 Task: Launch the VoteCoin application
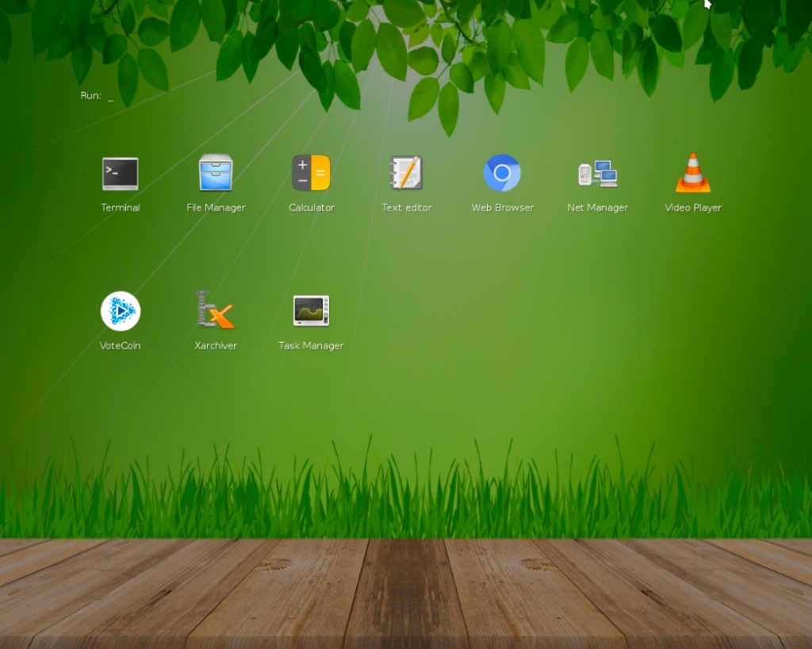pos(120,311)
